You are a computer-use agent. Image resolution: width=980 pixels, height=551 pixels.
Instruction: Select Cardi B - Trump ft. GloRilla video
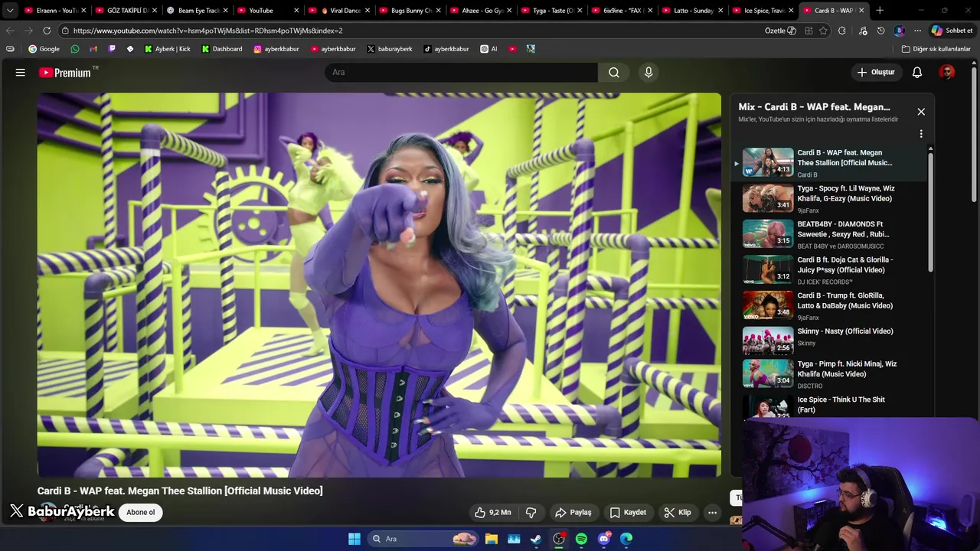tap(835, 305)
